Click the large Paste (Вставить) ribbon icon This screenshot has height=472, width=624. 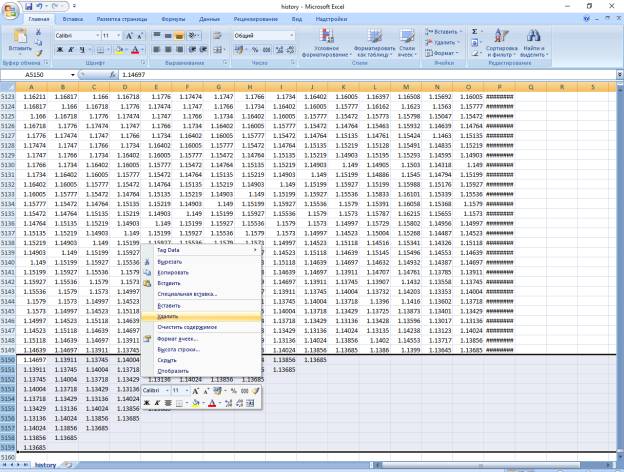(18, 39)
